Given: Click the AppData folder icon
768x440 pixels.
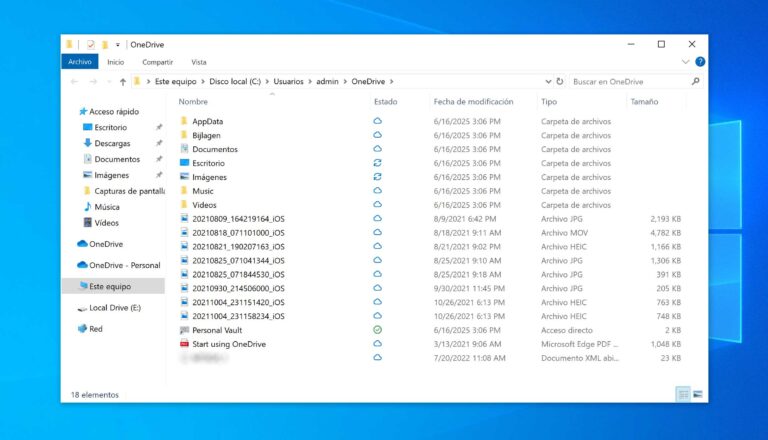Looking at the screenshot, I should pos(184,121).
